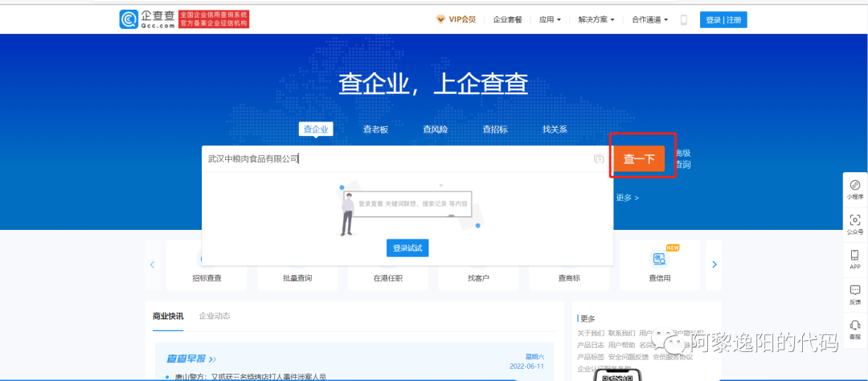Switch to the 查老板 tab
The image size is (868, 381).
[376, 129]
